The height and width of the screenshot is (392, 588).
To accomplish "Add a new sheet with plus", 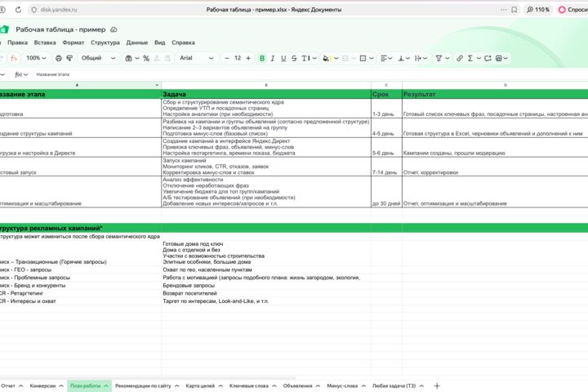I will [x=436, y=385].
